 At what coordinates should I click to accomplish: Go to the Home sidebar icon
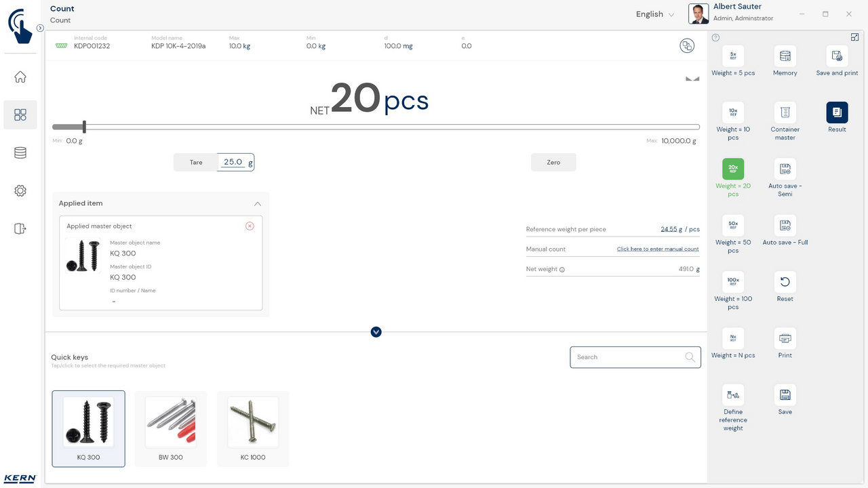tap(20, 77)
